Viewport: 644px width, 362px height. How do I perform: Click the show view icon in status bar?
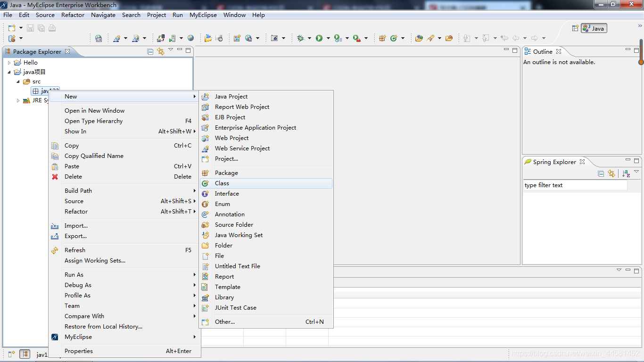click(10, 354)
